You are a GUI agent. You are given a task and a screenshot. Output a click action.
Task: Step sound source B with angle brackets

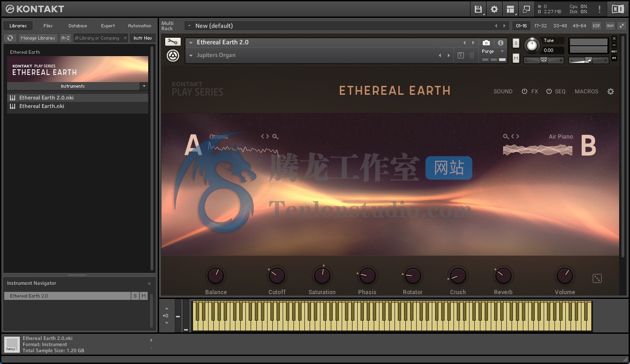pos(515,137)
